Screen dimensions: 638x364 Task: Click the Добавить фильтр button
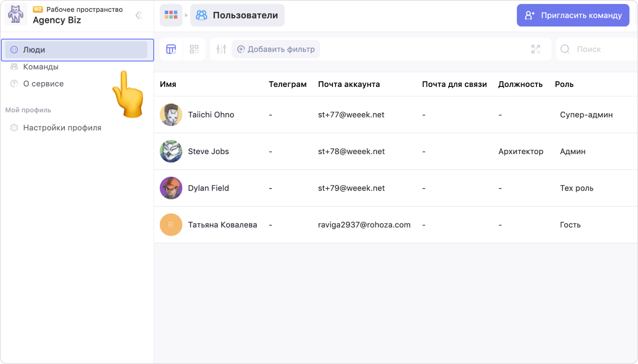[276, 49]
